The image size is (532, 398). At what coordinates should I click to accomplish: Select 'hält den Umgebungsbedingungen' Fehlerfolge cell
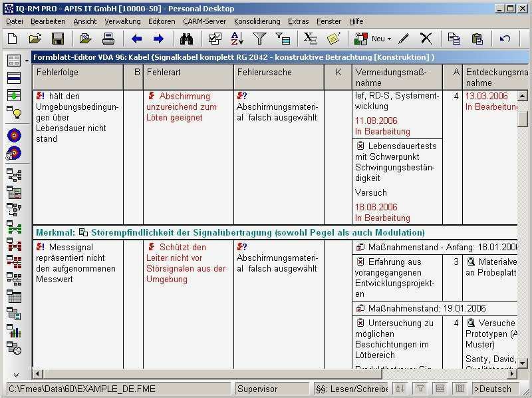[x=78, y=157]
